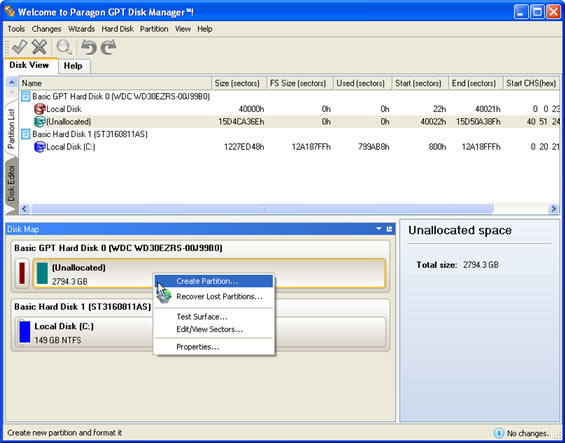Click the 1227ED48h size cell
This screenshot has width=565, height=443.
pos(244,147)
